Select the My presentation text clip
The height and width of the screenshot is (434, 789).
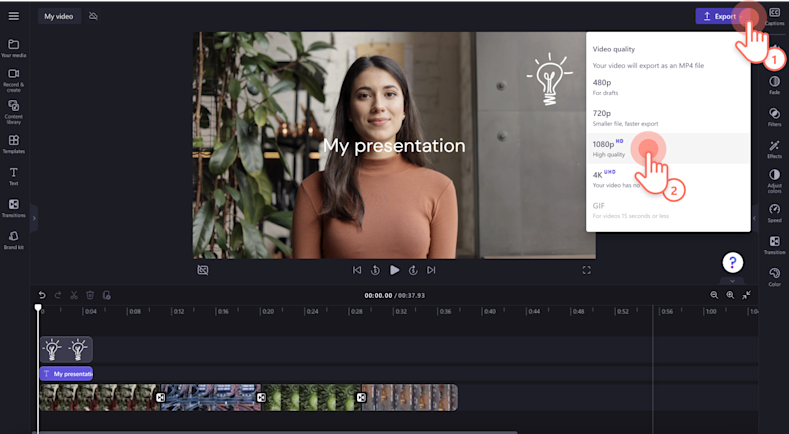tap(66, 374)
